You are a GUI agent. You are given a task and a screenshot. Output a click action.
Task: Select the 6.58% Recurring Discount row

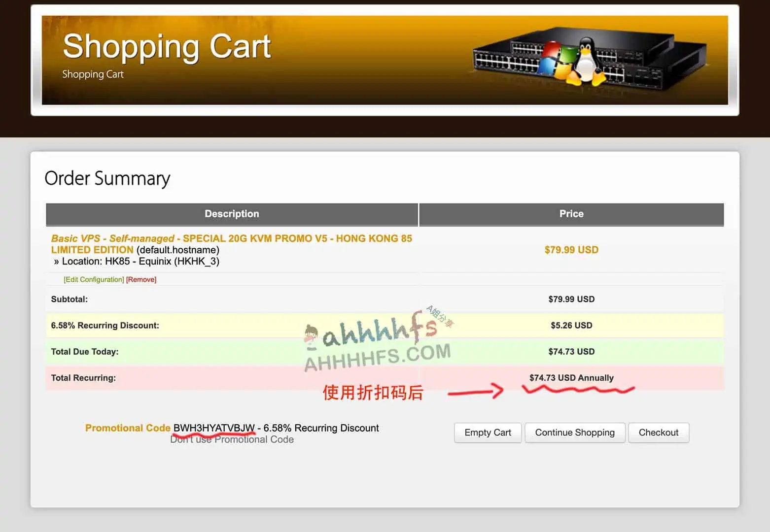click(105, 325)
